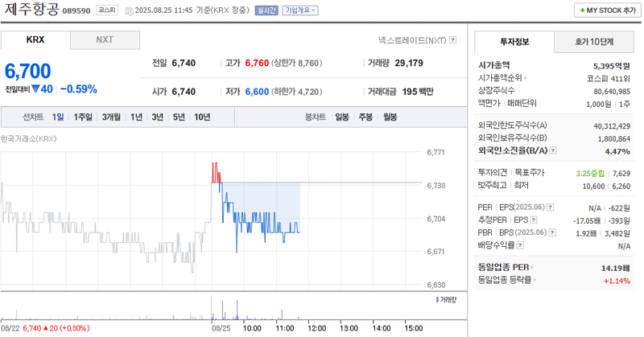Switch to the KRX tab

click(35, 40)
